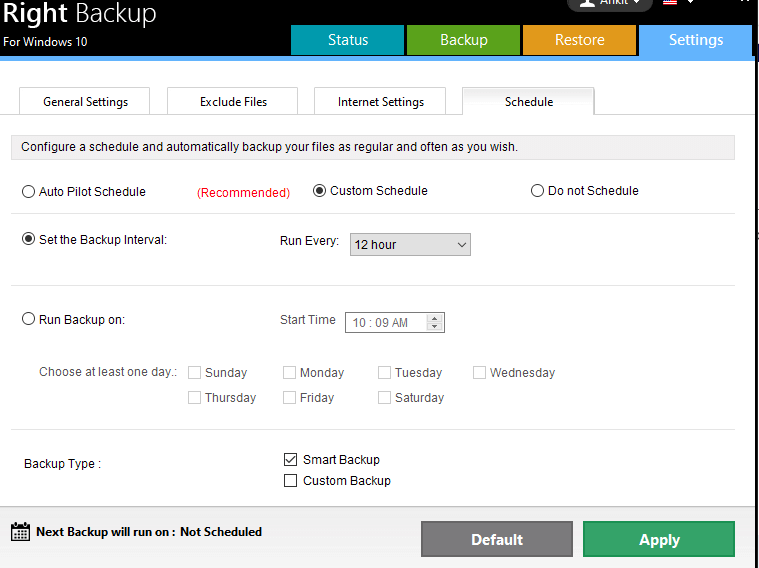759x568 pixels.
Task: Open the Exclude Files tab
Action: click(x=233, y=102)
